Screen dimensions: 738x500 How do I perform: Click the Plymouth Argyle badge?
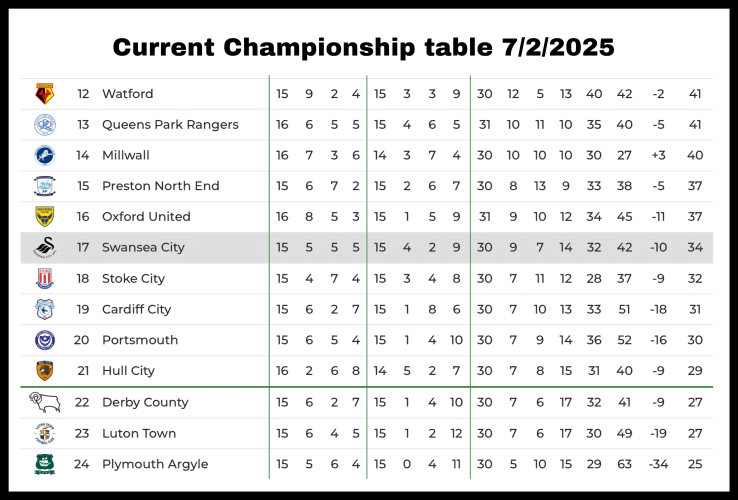44,464
